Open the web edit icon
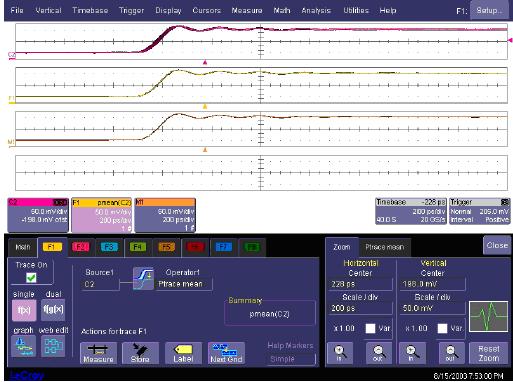The image size is (513, 382). click(x=53, y=346)
